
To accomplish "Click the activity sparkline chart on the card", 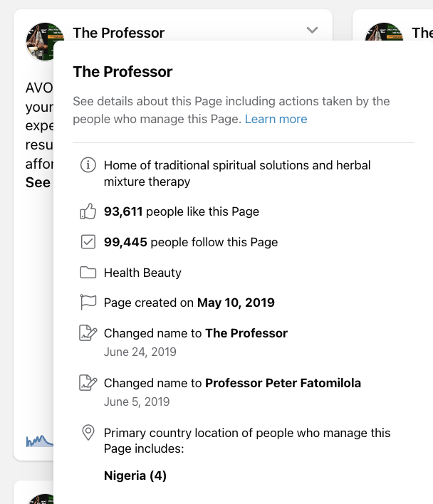I will 40,441.
